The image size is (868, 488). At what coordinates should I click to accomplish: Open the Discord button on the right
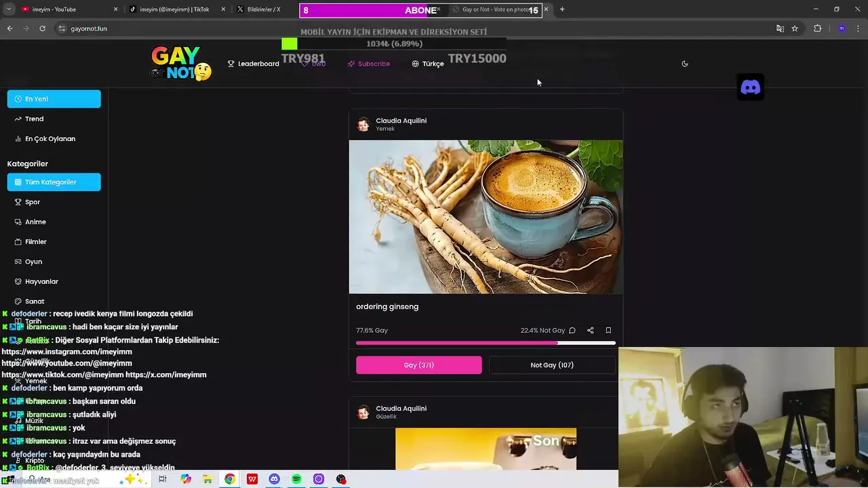click(x=750, y=87)
